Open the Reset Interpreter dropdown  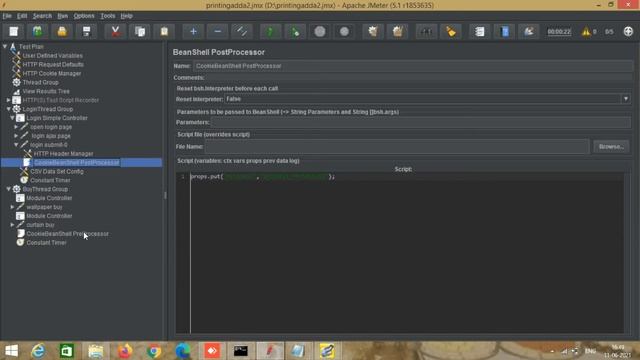coord(626,99)
